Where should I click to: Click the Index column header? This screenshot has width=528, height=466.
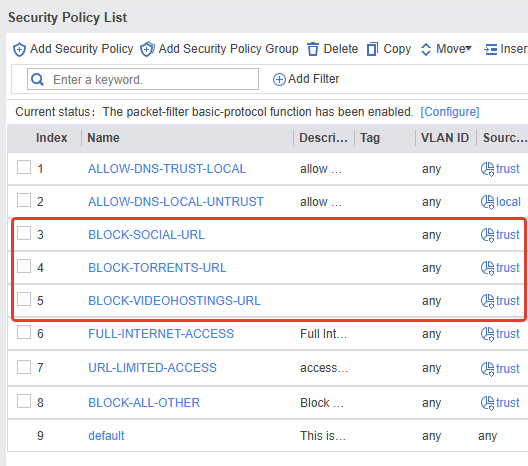point(52,138)
